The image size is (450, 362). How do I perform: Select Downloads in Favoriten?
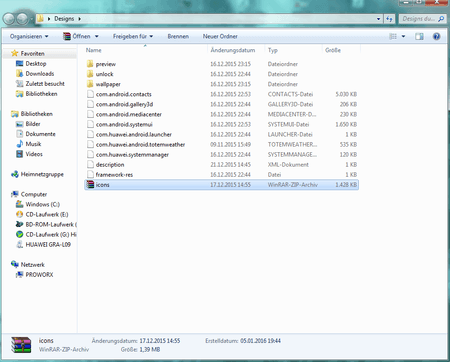pos(40,74)
